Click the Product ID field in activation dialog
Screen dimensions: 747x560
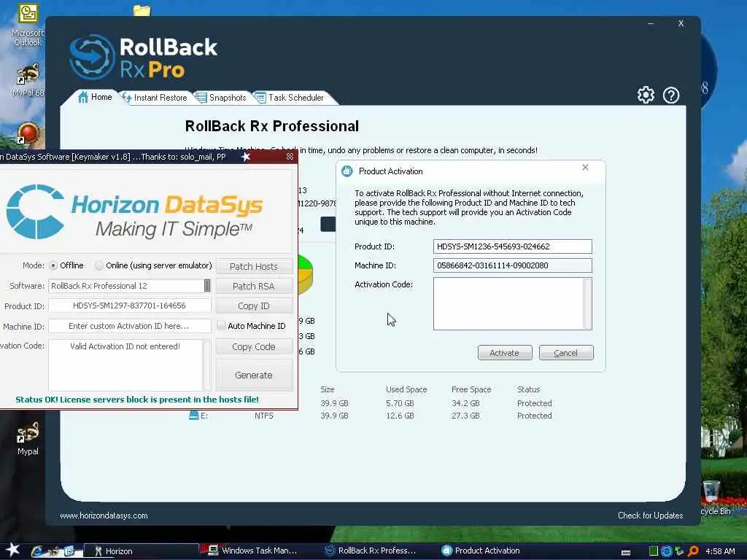pyautogui.click(x=513, y=246)
